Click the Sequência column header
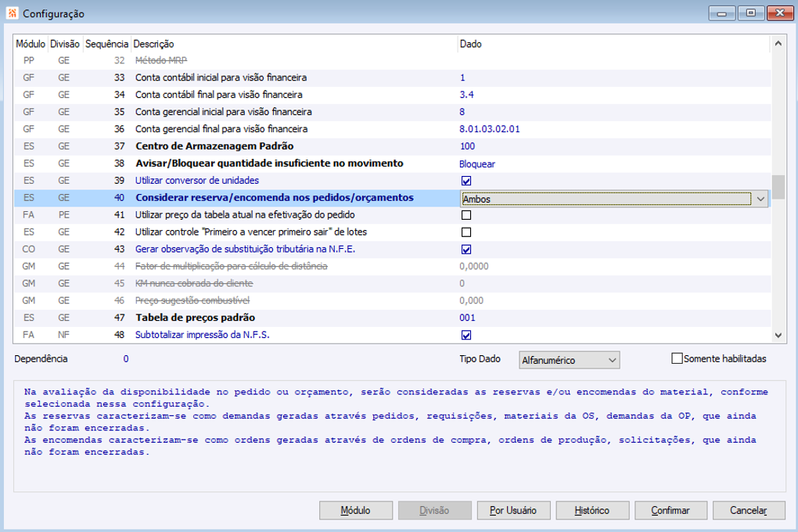This screenshot has width=798, height=532. pos(106,44)
